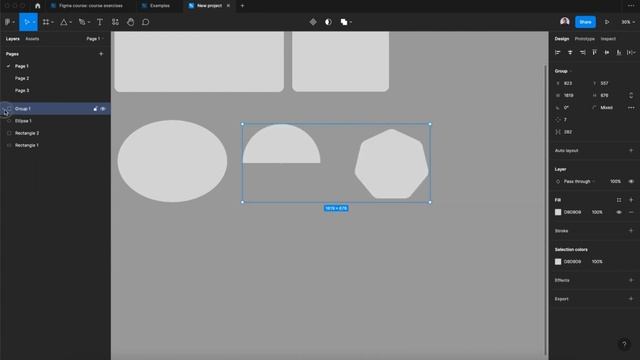Open the fill styles icon

619,200
